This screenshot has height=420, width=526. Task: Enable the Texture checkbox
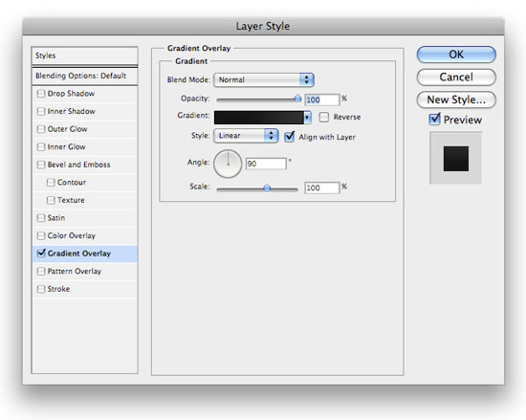pyautogui.click(x=51, y=200)
